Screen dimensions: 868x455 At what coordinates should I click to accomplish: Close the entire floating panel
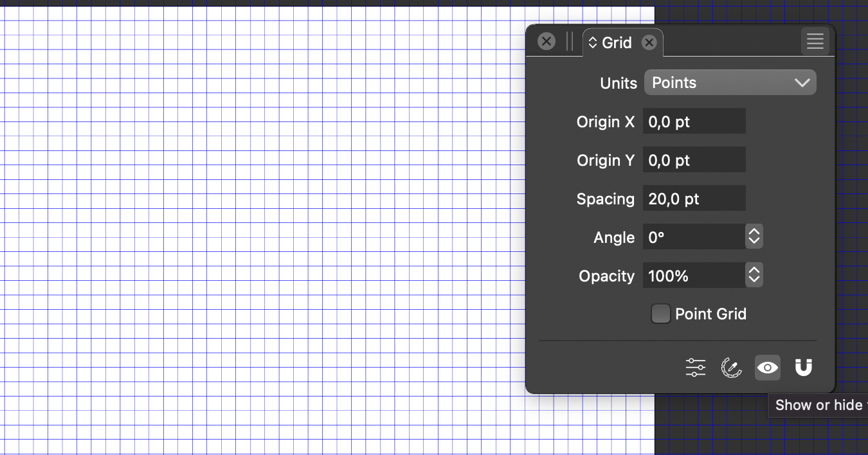pos(547,42)
